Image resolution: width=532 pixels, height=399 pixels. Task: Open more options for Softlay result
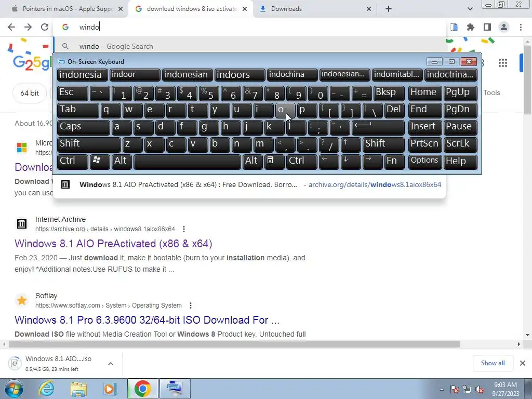coord(191,305)
